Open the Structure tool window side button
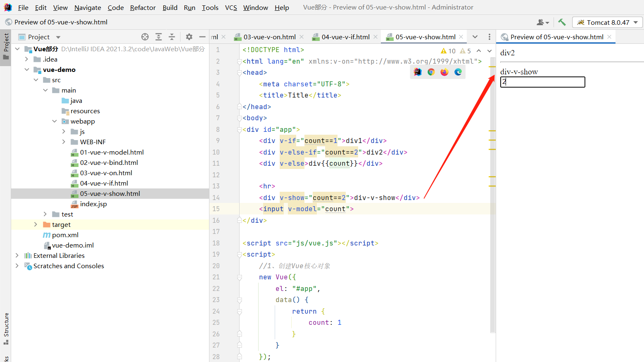644x362 pixels. click(6, 329)
